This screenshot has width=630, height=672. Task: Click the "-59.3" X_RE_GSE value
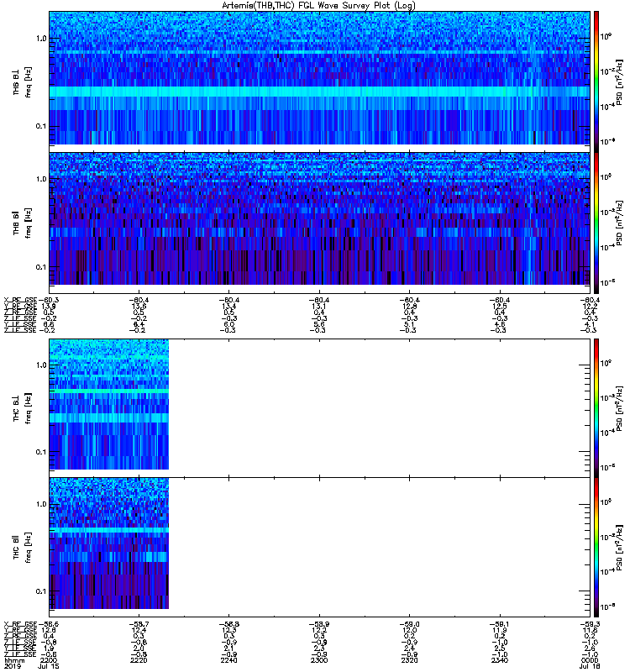(x=590, y=624)
